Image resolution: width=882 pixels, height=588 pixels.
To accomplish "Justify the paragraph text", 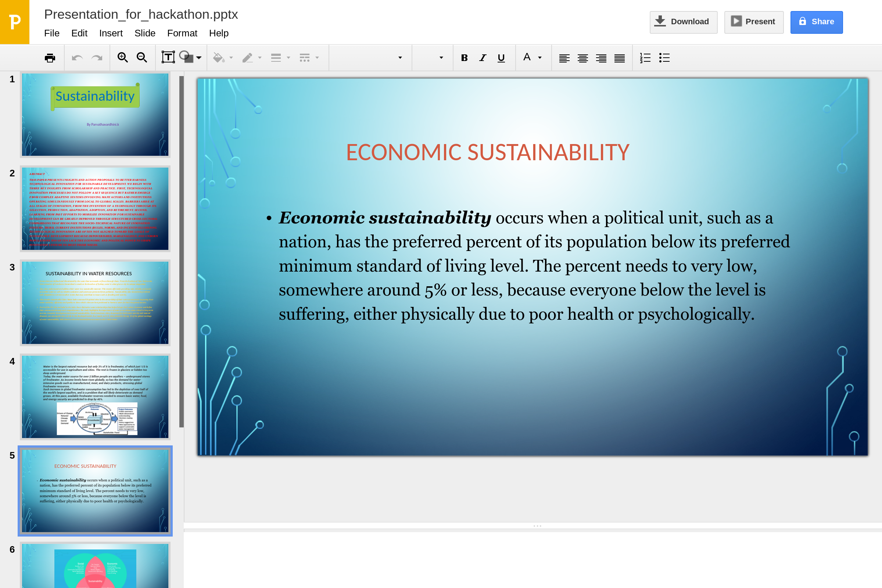I will click(620, 58).
